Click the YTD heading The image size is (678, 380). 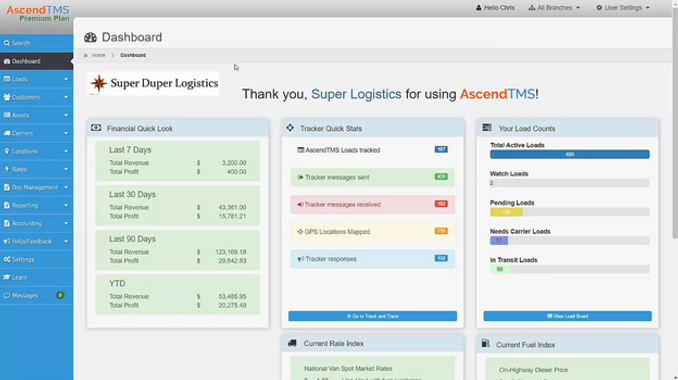[117, 284]
